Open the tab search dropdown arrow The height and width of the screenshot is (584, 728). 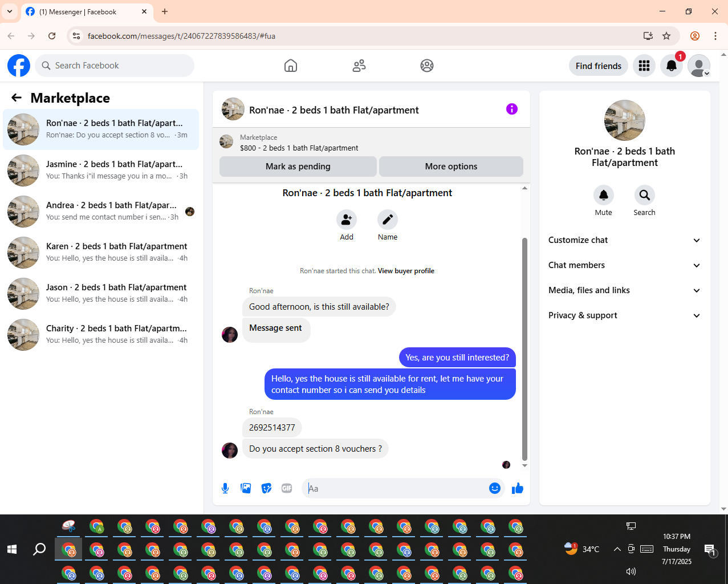(10, 11)
